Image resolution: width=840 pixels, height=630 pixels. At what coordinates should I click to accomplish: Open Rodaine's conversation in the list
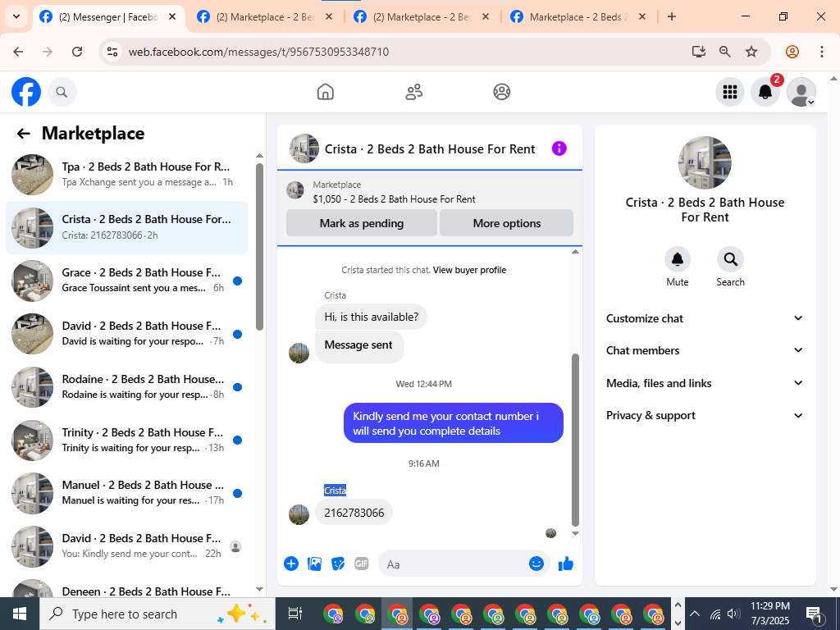[126, 387]
